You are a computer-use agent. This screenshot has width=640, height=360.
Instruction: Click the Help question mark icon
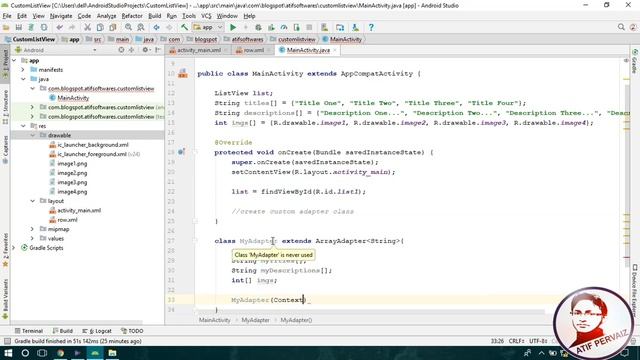pos(371,27)
